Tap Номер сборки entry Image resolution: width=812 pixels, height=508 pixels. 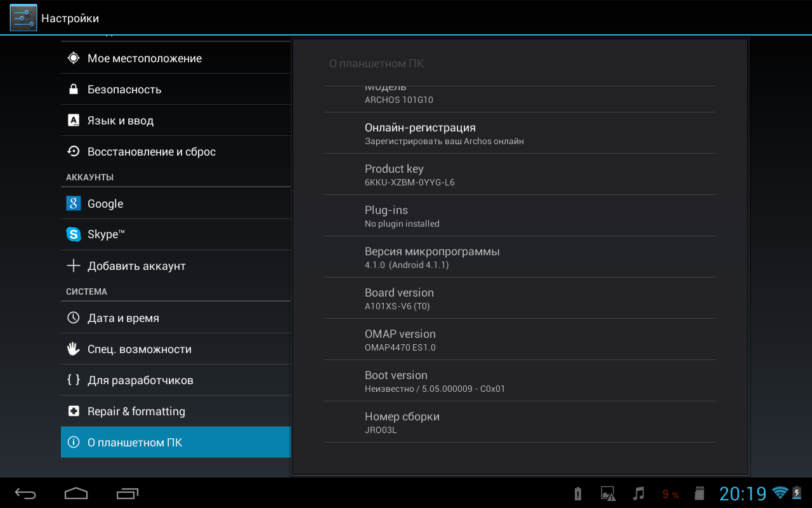520,422
